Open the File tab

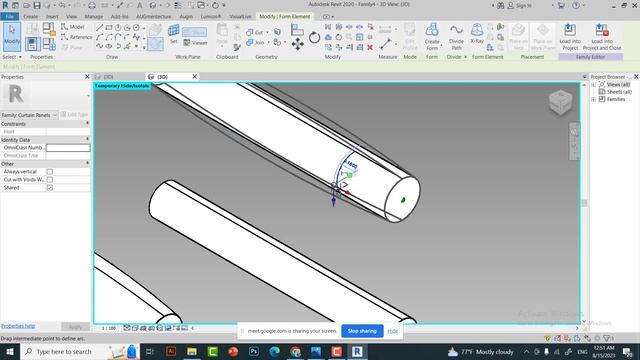(x=9, y=16)
